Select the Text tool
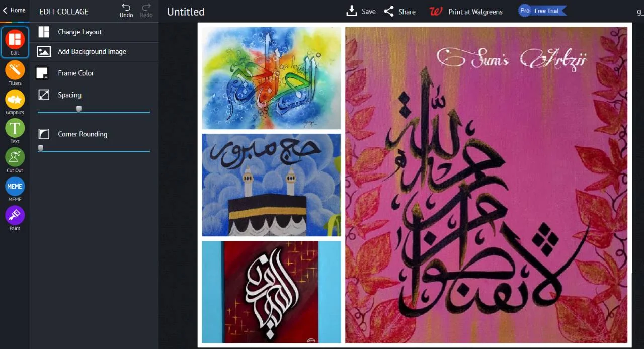644x349 pixels. [15, 128]
